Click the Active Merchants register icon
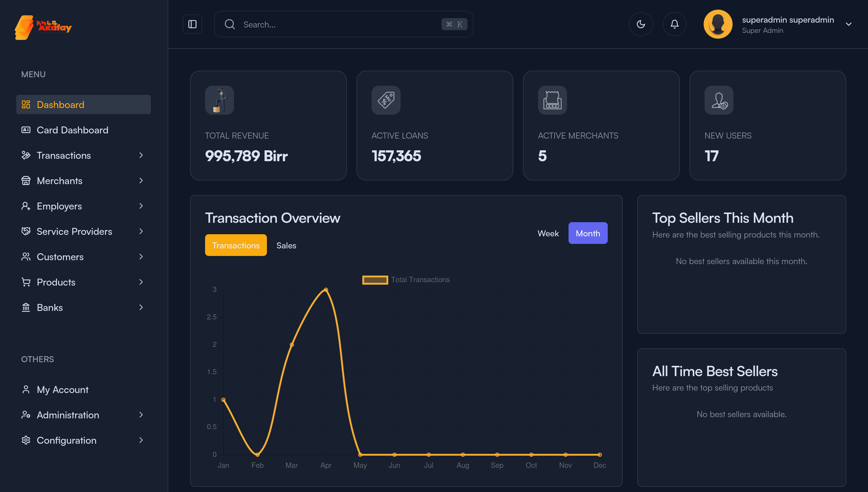Screen dimensions: 868x492 coord(552,100)
